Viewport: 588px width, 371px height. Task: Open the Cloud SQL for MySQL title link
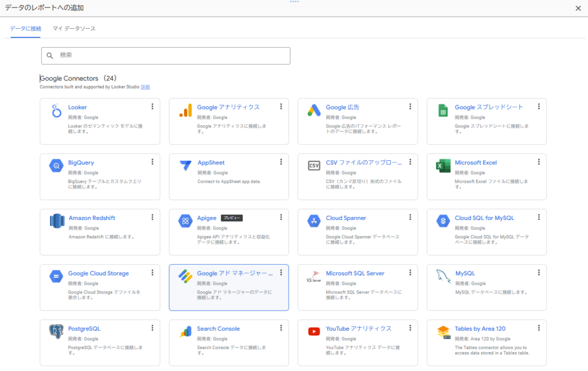[x=484, y=218]
